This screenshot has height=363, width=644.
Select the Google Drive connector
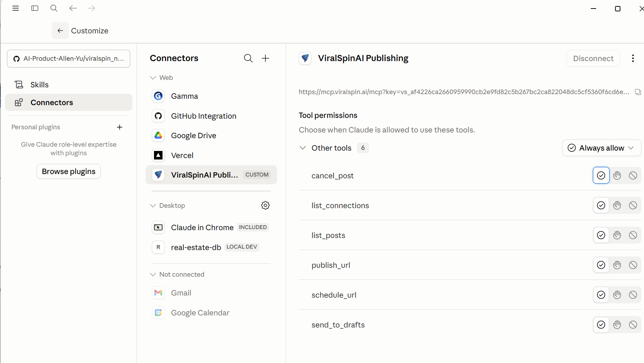(x=211, y=135)
